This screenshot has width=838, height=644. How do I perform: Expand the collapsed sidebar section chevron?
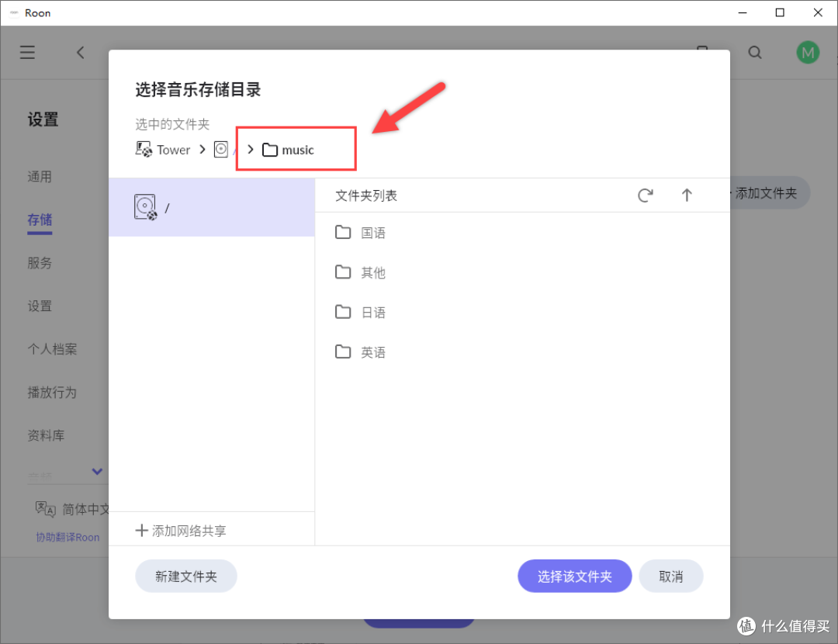tap(97, 471)
